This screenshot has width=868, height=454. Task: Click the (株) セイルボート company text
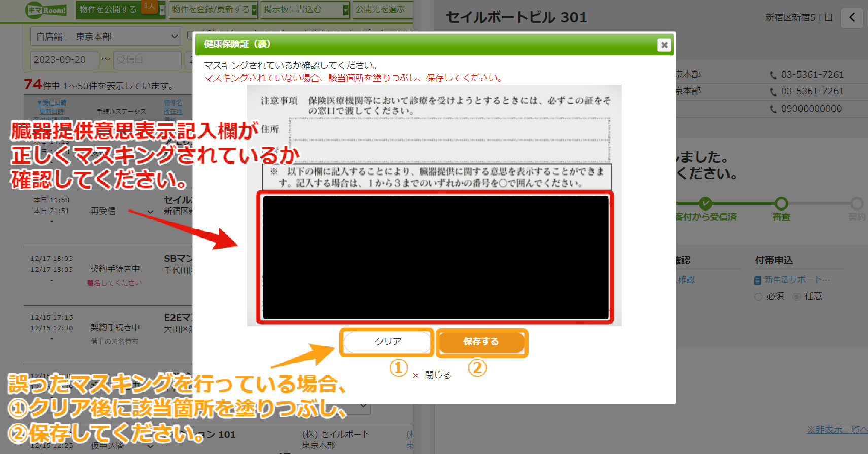point(336,435)
